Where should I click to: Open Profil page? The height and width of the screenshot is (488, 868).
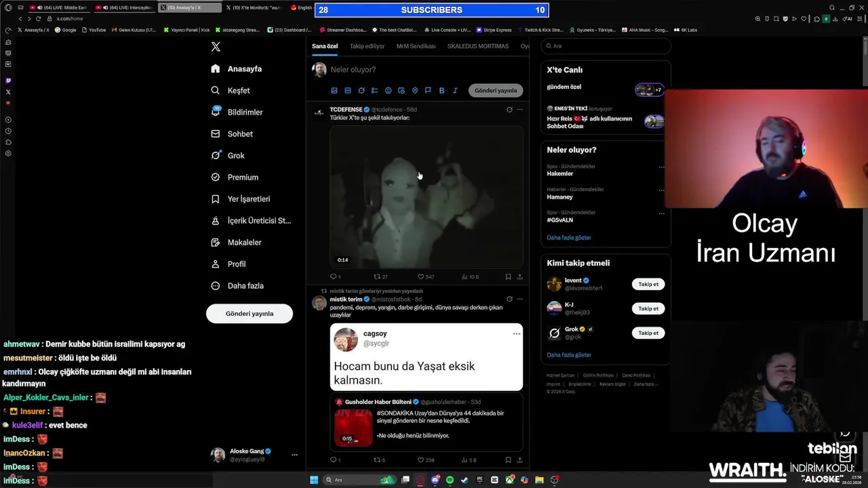[228, 264]
